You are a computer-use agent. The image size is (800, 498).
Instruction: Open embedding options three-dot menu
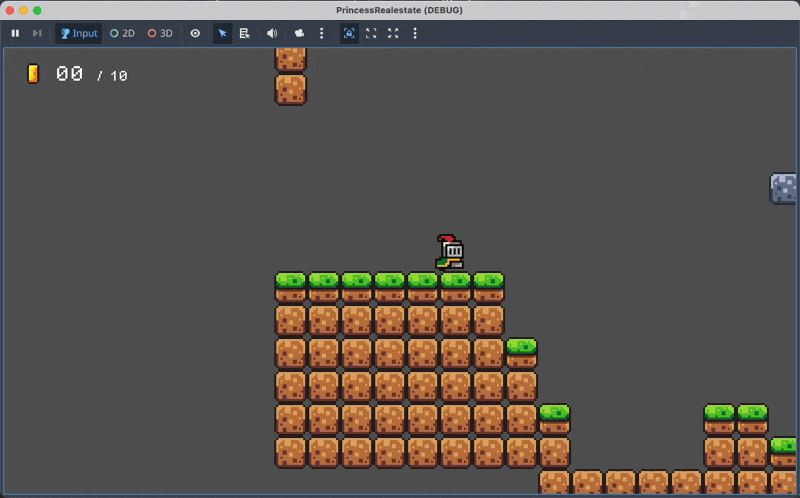(x=415, y=33)
